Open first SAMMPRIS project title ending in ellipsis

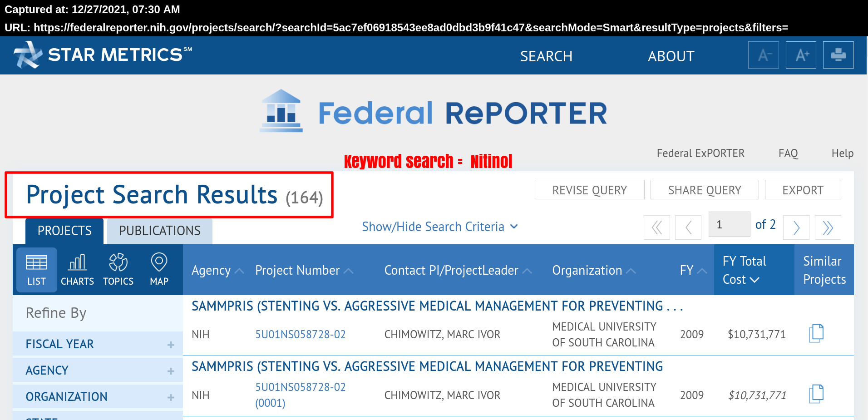point(437,306)
